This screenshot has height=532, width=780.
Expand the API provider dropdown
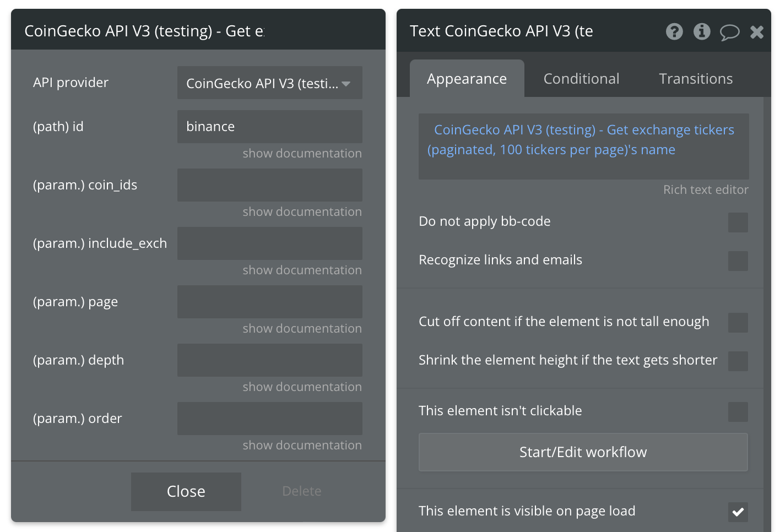coord(269,83)
